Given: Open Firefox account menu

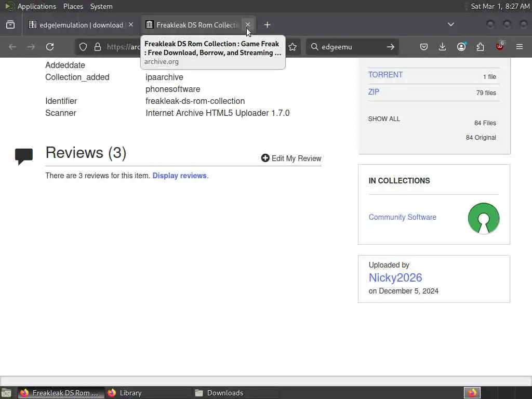Looking at the screenshot, I should tap(461, 47).
